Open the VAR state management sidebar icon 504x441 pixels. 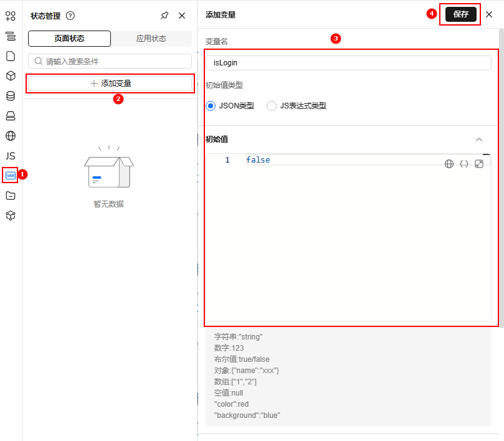(x=11, y=176)
